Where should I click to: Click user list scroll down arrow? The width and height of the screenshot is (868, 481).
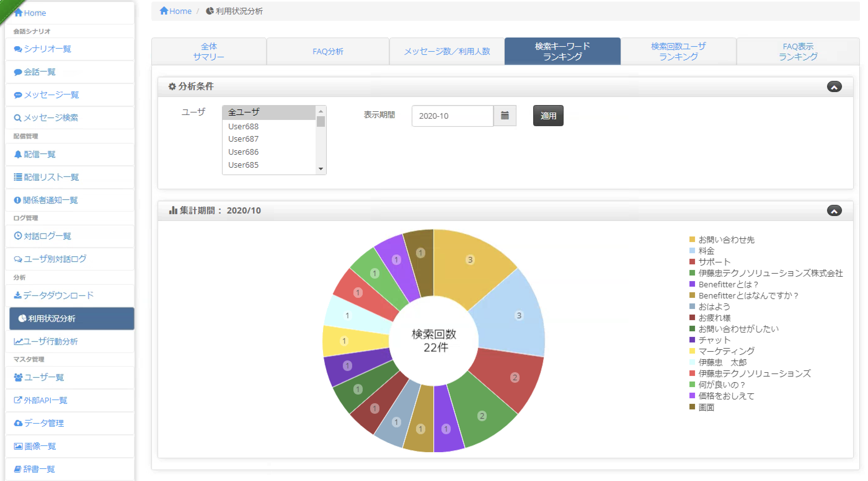pos(321,169)
